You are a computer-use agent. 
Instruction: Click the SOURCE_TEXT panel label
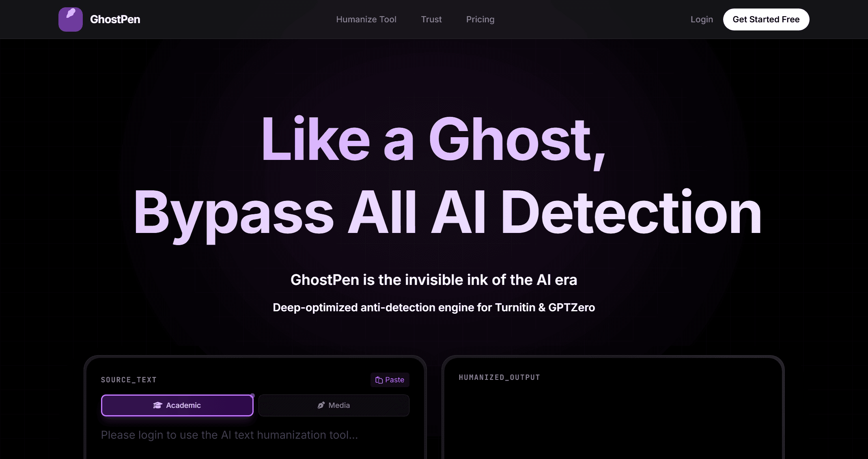[x=129, y=380]
